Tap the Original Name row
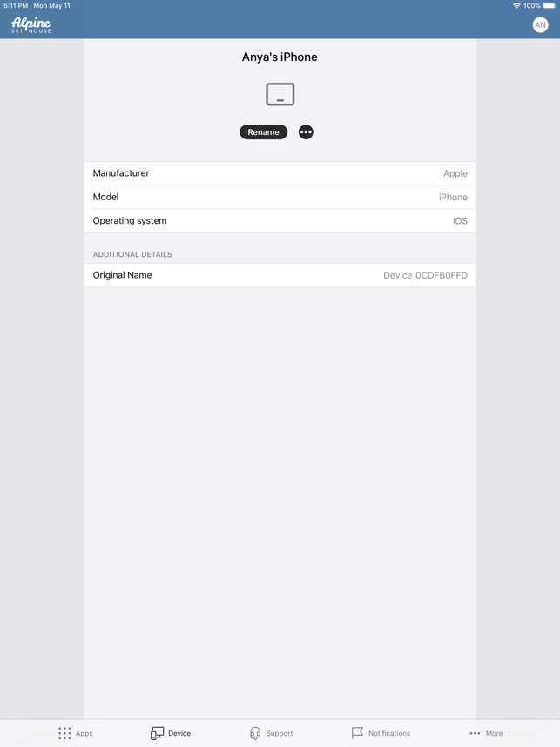This screenshot has width=560, height=747. (x=280, y=275)
